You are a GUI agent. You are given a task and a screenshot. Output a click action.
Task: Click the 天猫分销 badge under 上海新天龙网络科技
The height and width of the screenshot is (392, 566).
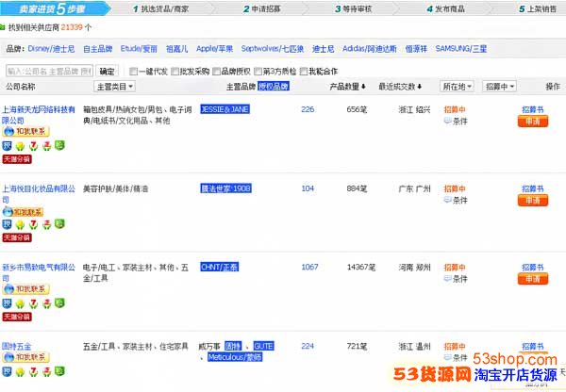tap(20, 158)
